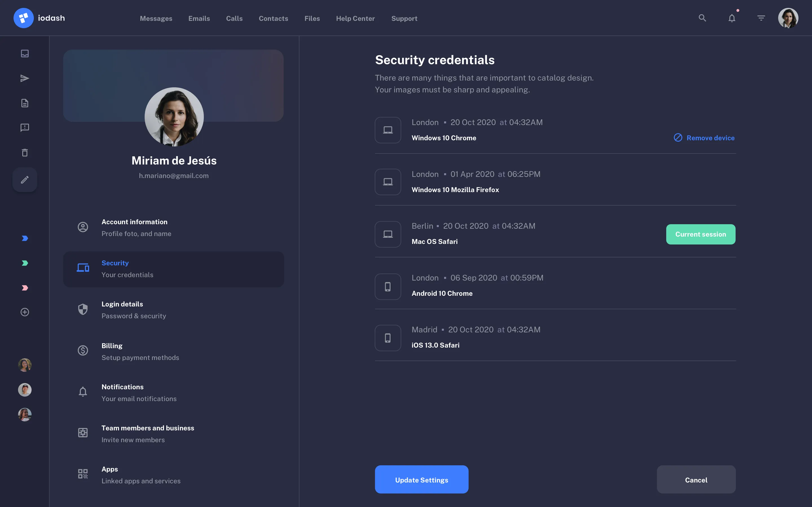Image resolution: width=812 pixels, height=507 pixels.
Task: Open the Help Center menu item
Action: click(x=355, y=18)
